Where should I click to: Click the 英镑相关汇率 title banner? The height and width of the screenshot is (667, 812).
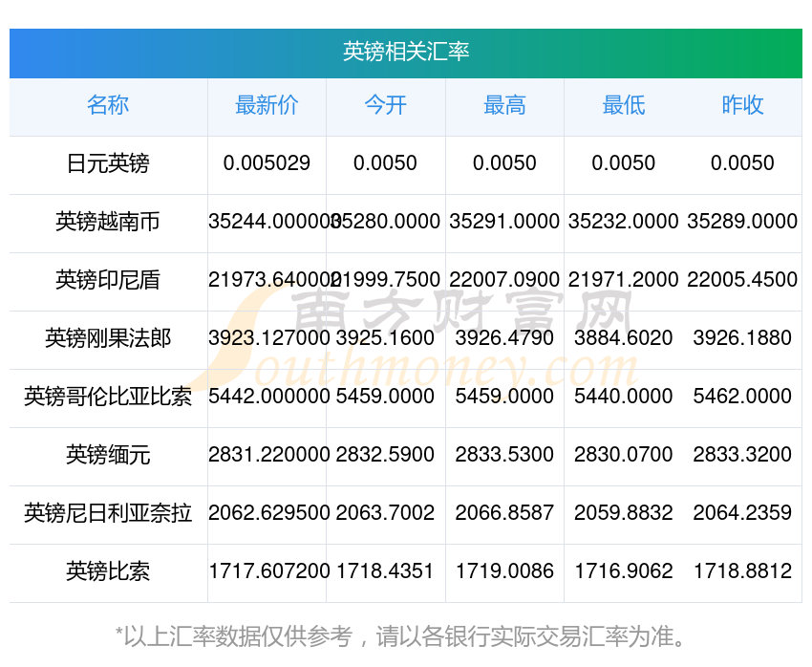pyautogui.click(x=406, y=53)
